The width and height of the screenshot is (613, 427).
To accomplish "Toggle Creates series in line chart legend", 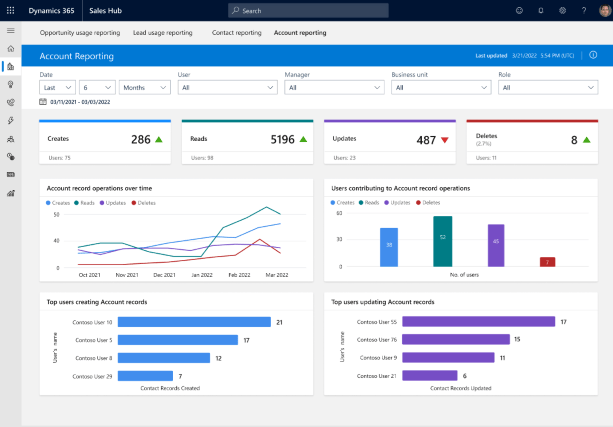I will [59, 203].
